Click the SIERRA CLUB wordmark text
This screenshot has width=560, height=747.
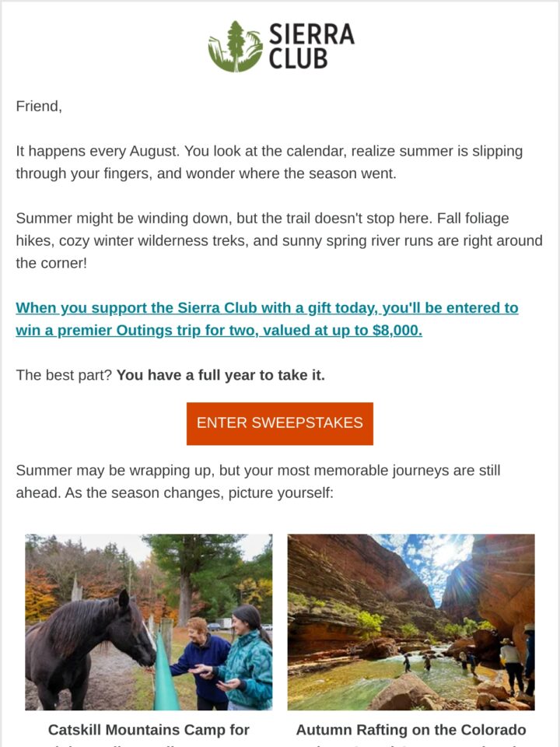pyautogui.click(x=311, y=46)
